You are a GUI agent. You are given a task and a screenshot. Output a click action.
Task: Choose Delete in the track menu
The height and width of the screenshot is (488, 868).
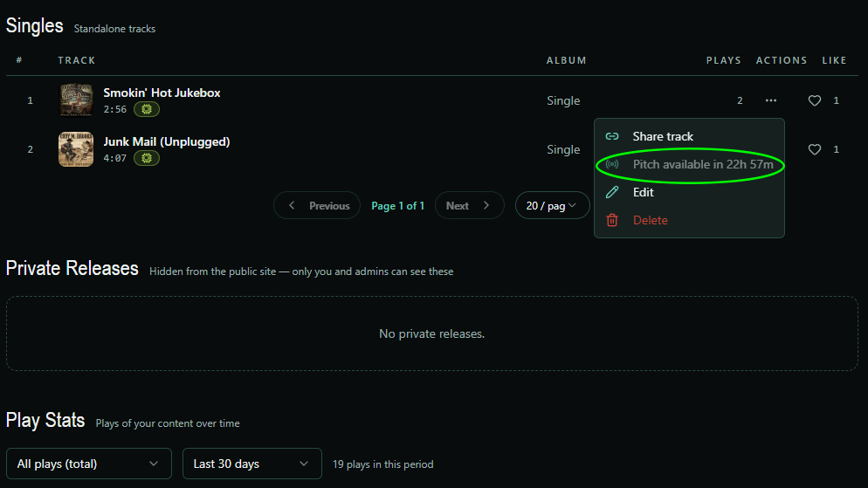(x=689, y=220)
